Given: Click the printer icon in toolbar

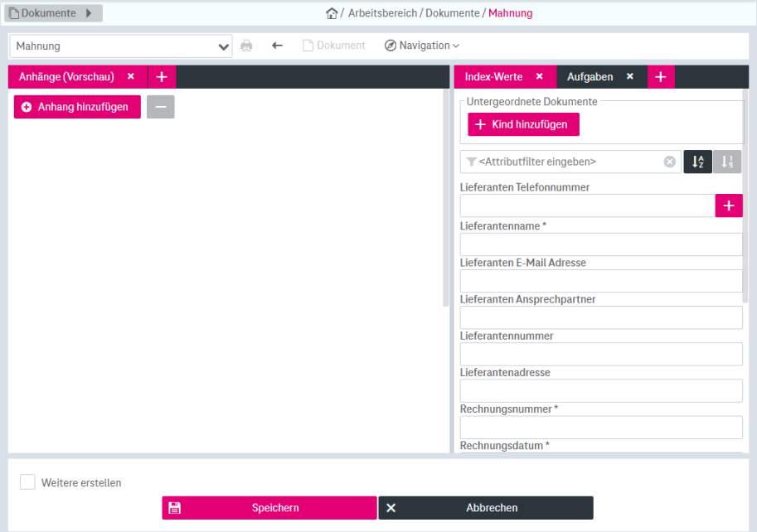Looking at the screenshot, I should coord(246,46).
